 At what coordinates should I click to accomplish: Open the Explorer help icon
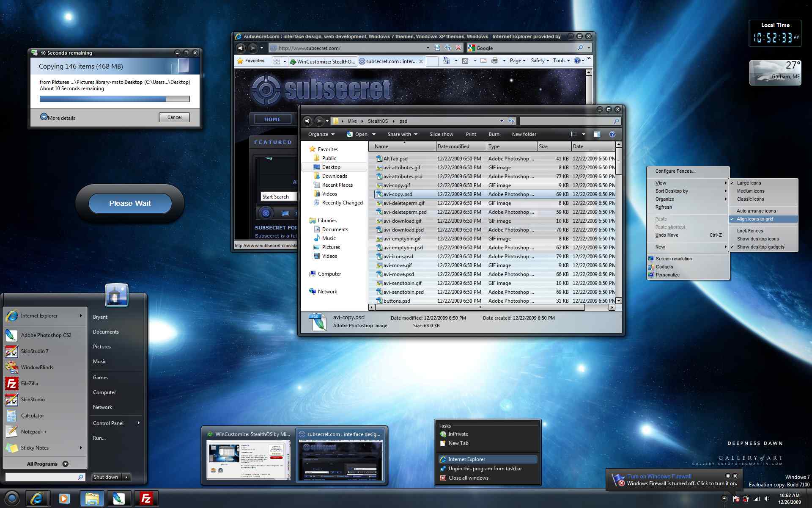(x=612, y=134)
